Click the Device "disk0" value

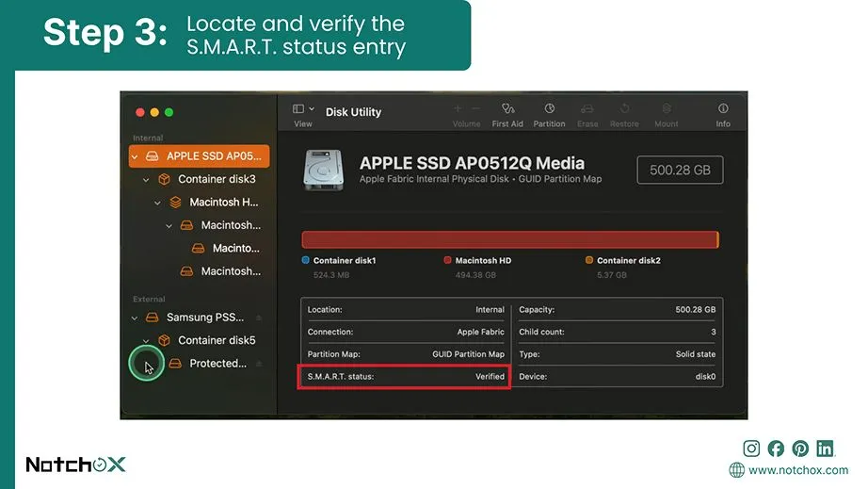(x=705, y=376)
